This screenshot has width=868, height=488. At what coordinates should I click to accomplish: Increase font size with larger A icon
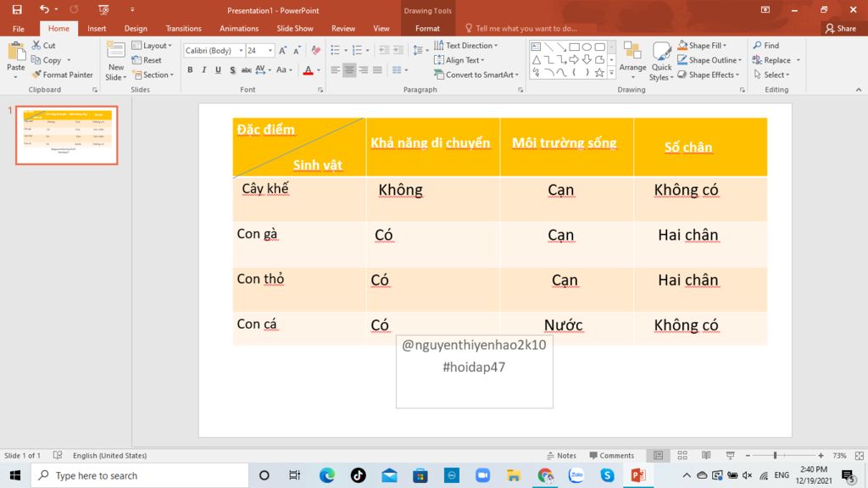283,50
